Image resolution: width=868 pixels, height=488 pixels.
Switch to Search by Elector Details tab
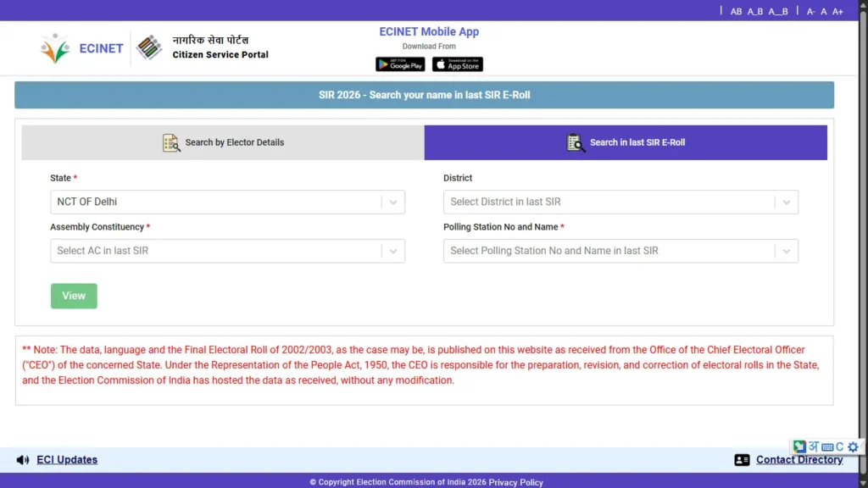[x=223, y=142]
